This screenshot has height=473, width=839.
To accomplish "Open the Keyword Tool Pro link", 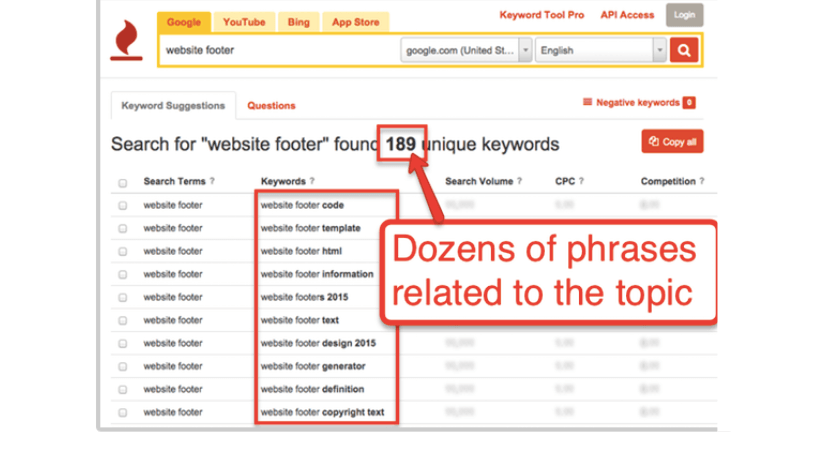I will pyautogui.click(x=541, y=15).
